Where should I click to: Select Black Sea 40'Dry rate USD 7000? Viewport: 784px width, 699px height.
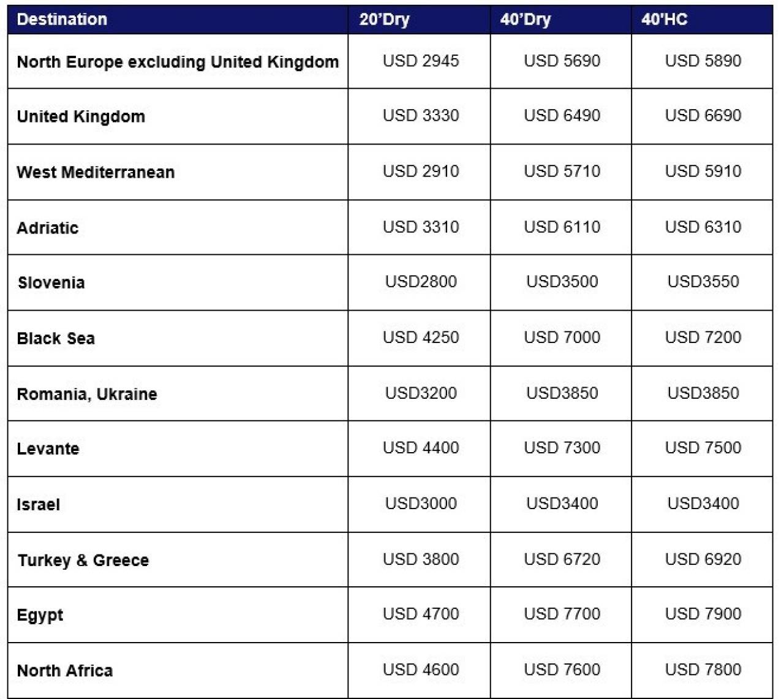562,337
